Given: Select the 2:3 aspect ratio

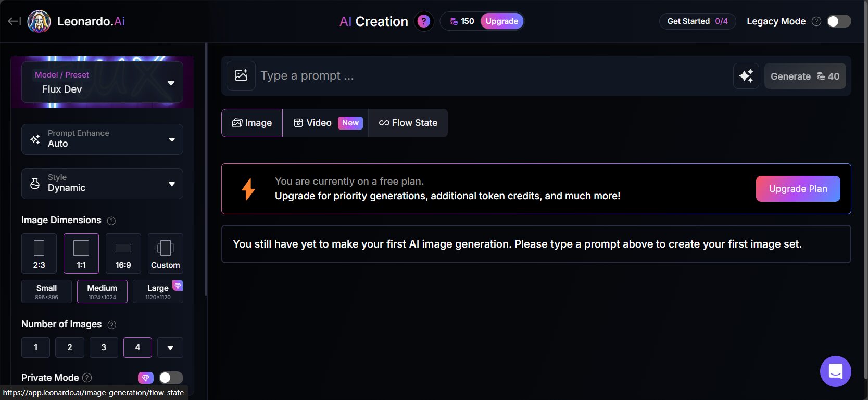Looking at the screenshot, I should (x=39, y=253).
